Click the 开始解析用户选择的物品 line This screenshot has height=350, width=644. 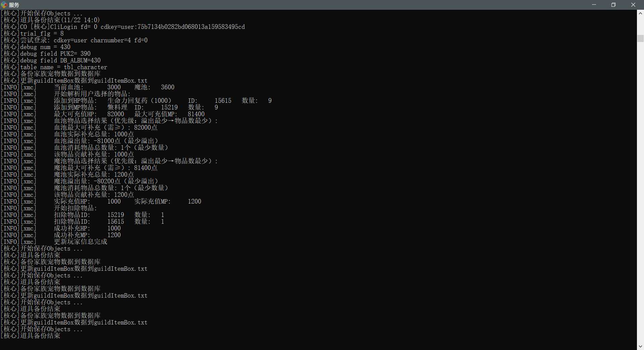click(66, 94)
